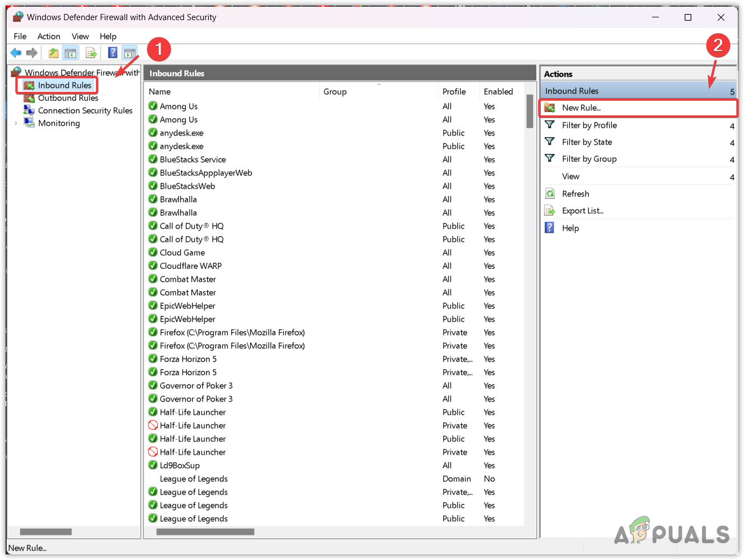The image size is (744, 560).
Task: Click the Monitoring node icon in the tree
Action: (x=29, y=123)
